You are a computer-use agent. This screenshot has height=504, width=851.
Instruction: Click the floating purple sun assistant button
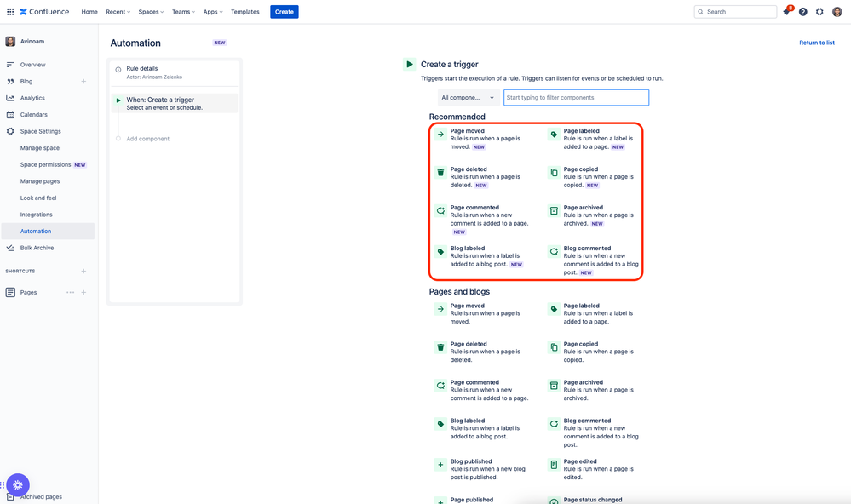click(x=18, y=485)
